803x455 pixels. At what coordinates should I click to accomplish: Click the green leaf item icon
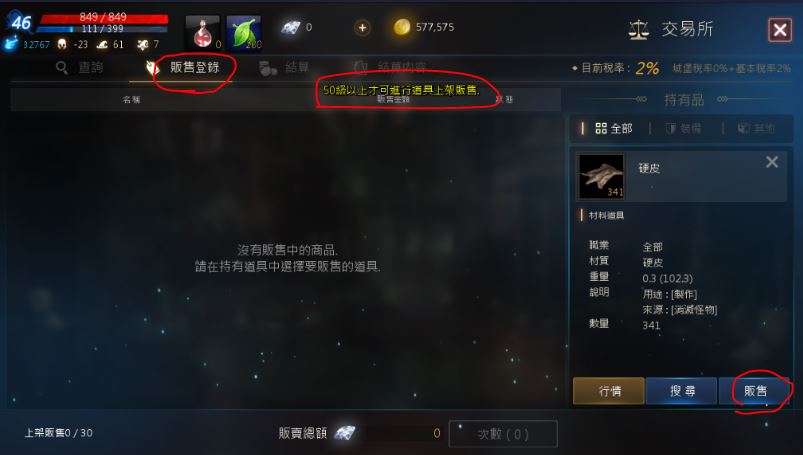[x=244, y=33]
